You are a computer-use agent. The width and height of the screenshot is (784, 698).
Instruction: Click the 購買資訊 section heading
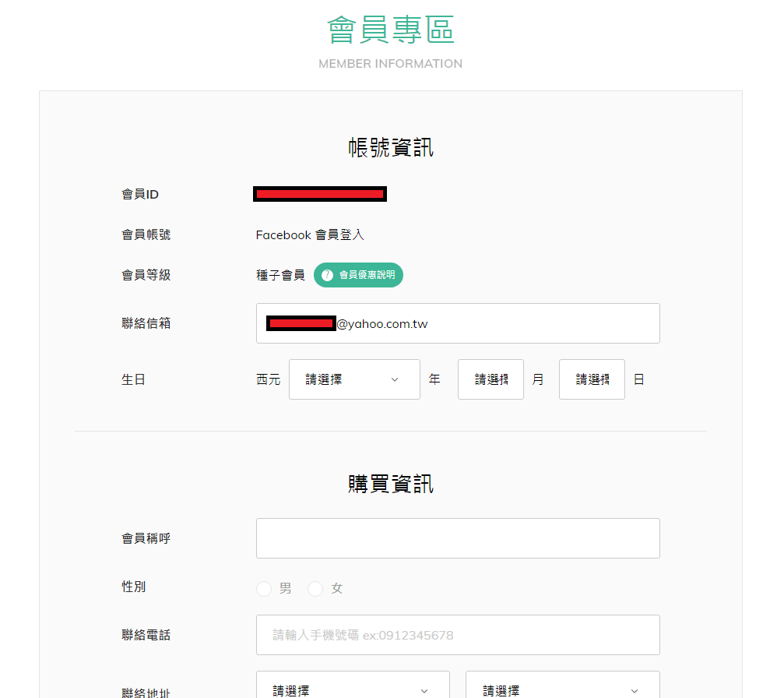point(391,484)
